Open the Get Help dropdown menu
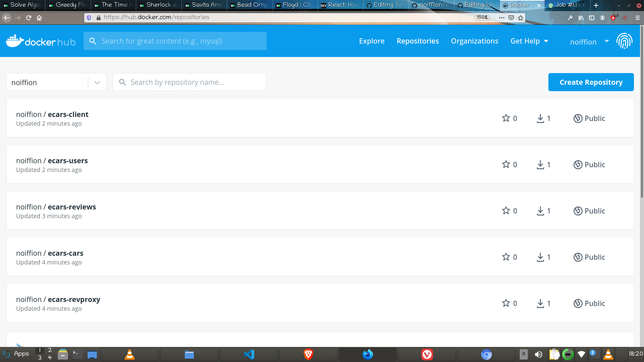Image resolution: width=644 pixels, height=362 pixels. pyautogui.click(x=529, y=41)
